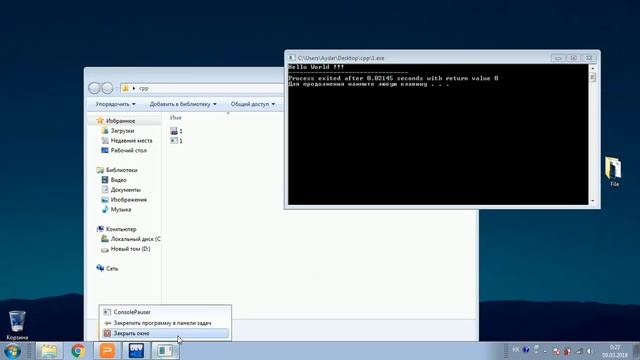Select ConsolePauser in the taskbar jump list
The height and width of the screenshot is (360, 640).
pos(165,312)
